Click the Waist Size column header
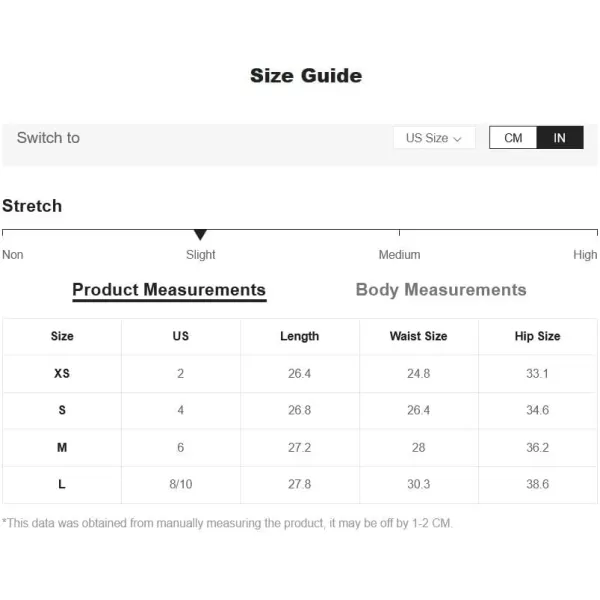600x600 pixels. tap(418, 336)
